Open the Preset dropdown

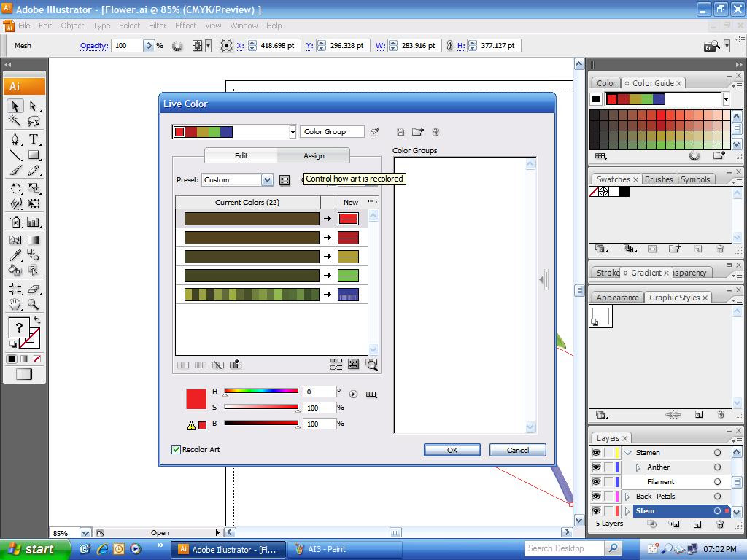[x=267, y=180]
